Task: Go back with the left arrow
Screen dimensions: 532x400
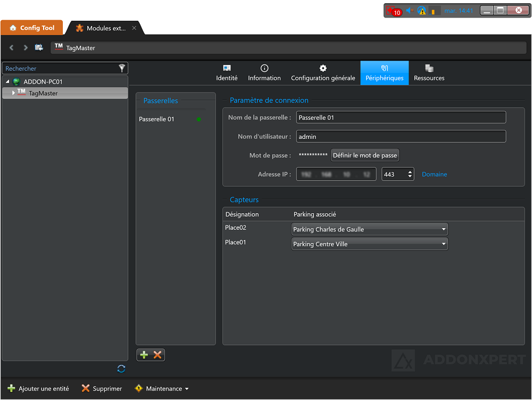Action: [x=12, y=48]
